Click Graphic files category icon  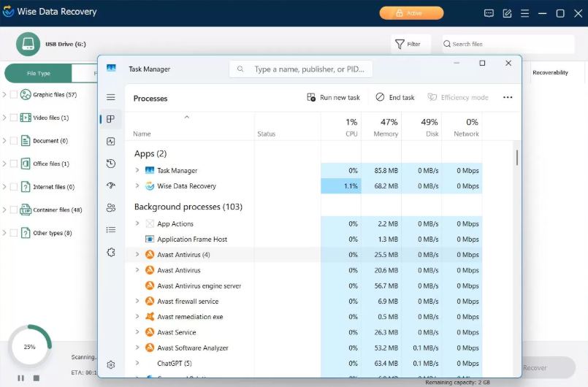(x=26, y=94)
